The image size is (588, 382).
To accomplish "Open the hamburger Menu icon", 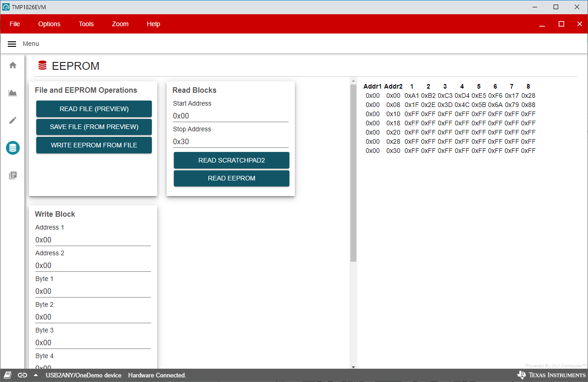I will coord(12,44).
